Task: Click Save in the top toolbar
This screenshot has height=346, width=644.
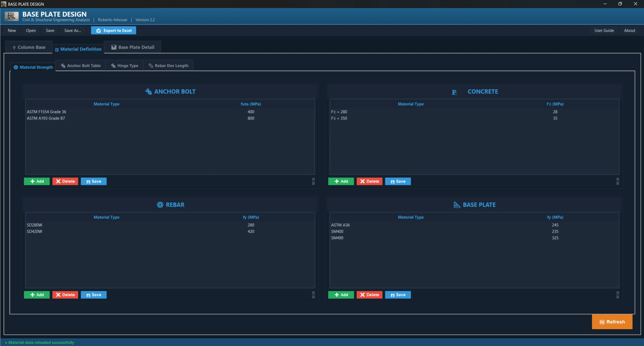Action: (50, 31)
